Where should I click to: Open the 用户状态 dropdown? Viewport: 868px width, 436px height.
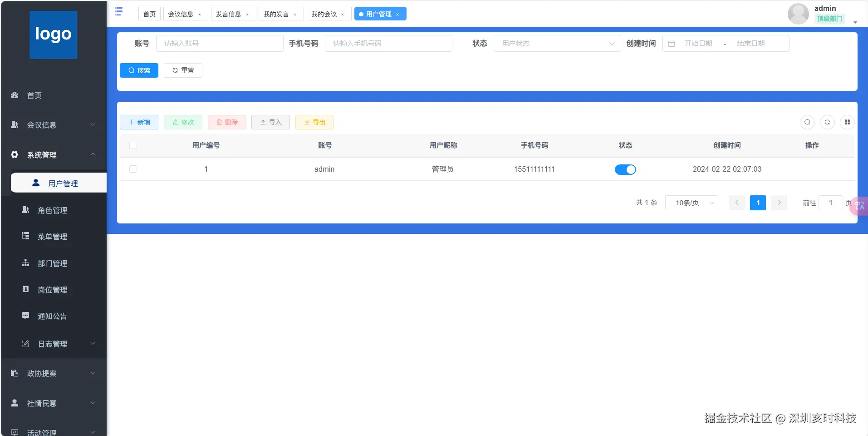557,44
